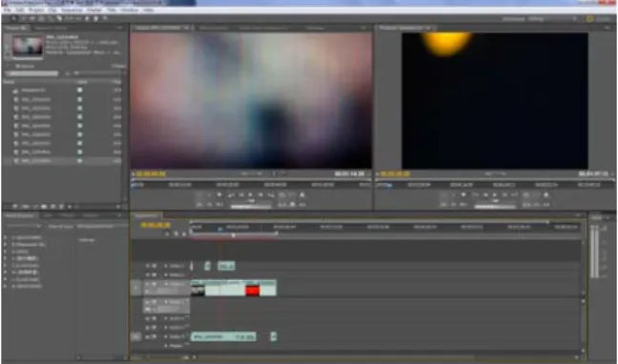
Task: Click the Program monitor yellow timecode
Action: [x=396, y=173]
